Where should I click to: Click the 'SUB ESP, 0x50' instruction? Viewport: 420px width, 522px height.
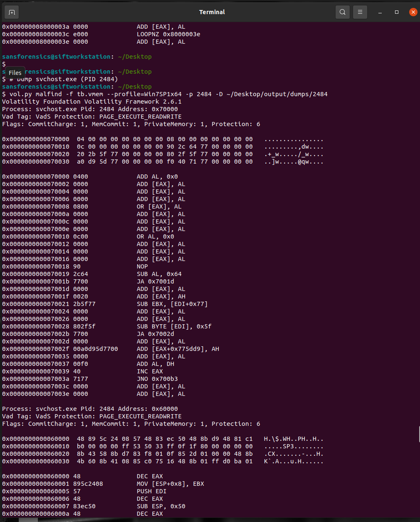[x=161, y=506]
